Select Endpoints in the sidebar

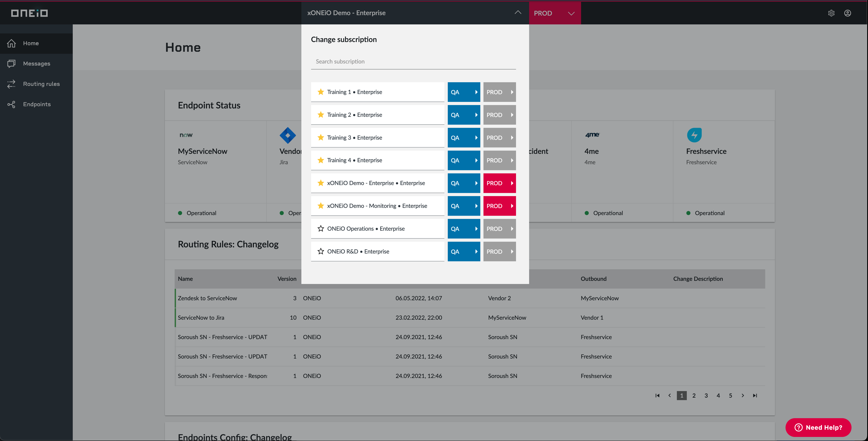click(x=36, y=104)
